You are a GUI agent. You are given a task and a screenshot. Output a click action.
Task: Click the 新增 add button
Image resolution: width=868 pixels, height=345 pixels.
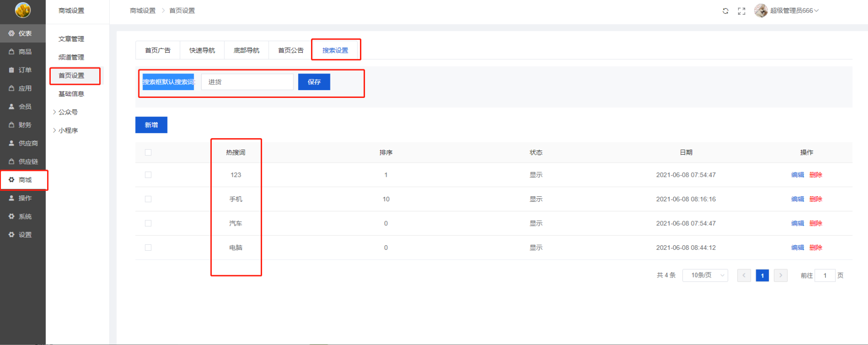pyautogui.click(x=151, y=125)
